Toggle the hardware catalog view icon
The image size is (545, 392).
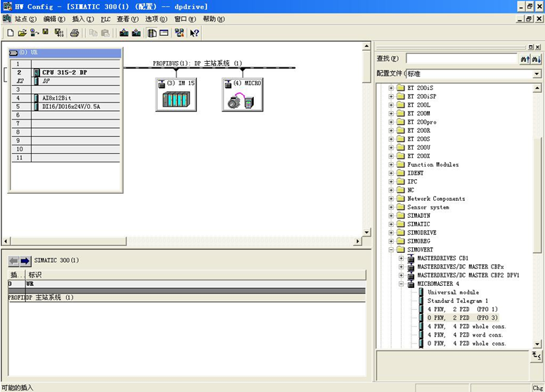tap(152, 33)
